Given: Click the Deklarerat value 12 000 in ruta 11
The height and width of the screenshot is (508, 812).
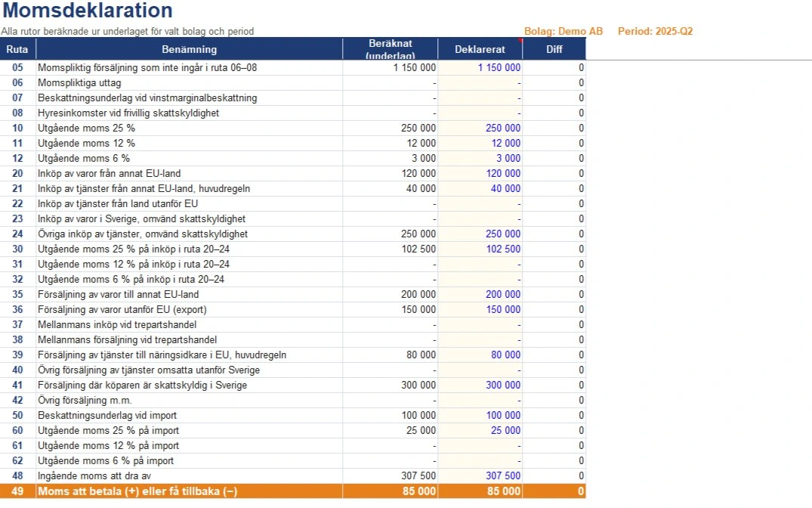Looking at the screenshot, I should 505,143.
